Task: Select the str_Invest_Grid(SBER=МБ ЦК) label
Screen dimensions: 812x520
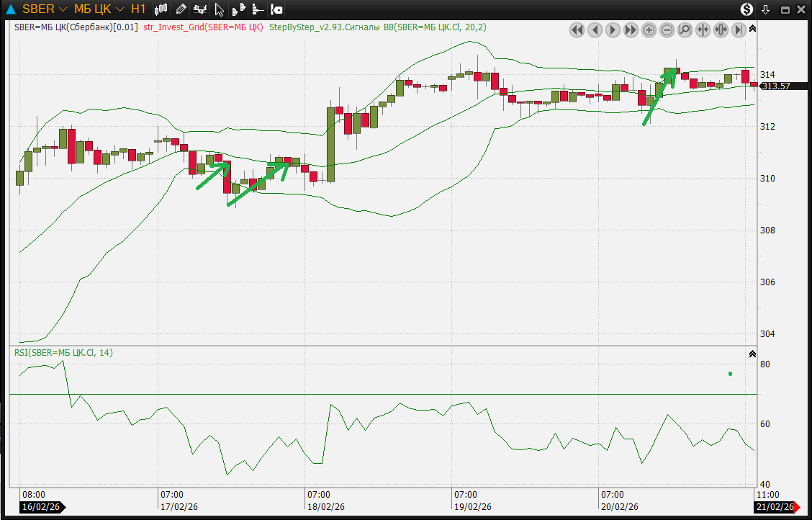Action: coord(203,27)
